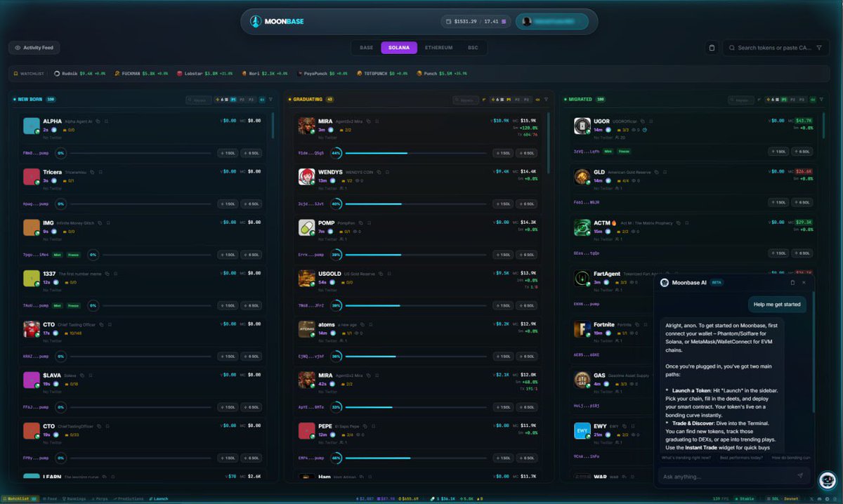Copy the WENDYS token name via its copy icon
Screen dimensions: 843x504
click(379, 171)
